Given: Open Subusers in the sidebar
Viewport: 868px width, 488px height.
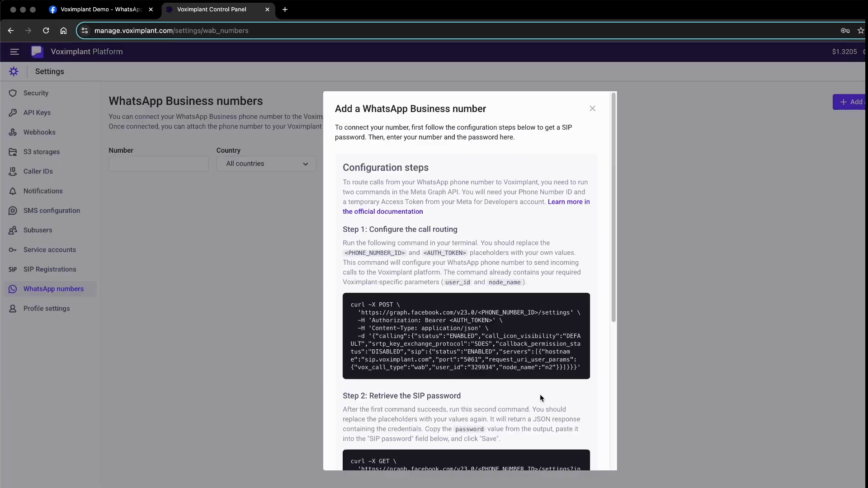Looking at the screenshot, I should 38,230.
